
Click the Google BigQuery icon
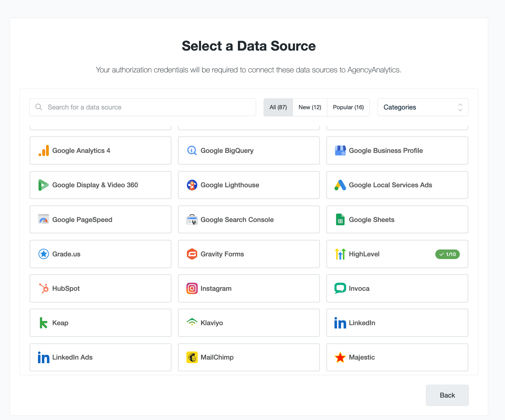click(192, 150)
